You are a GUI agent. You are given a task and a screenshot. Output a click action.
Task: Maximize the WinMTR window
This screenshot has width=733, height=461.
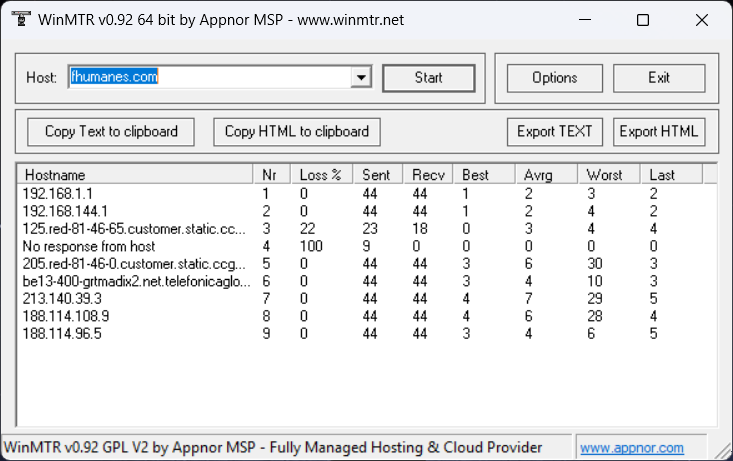[x=643, y=20]
